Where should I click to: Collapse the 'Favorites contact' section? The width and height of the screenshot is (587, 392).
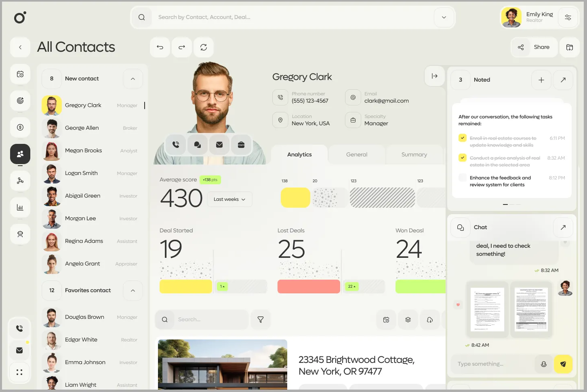pos(133,290)
